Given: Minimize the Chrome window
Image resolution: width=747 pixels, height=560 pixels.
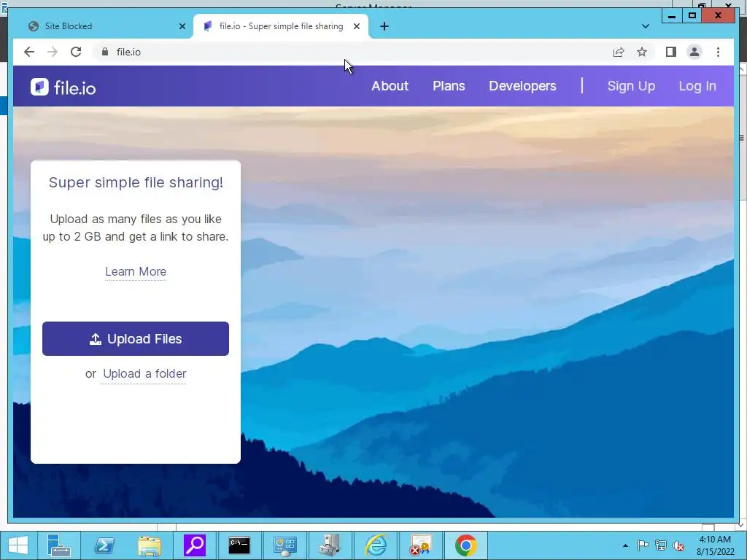Looking at the screenshot, I should [x=672, y=16].
